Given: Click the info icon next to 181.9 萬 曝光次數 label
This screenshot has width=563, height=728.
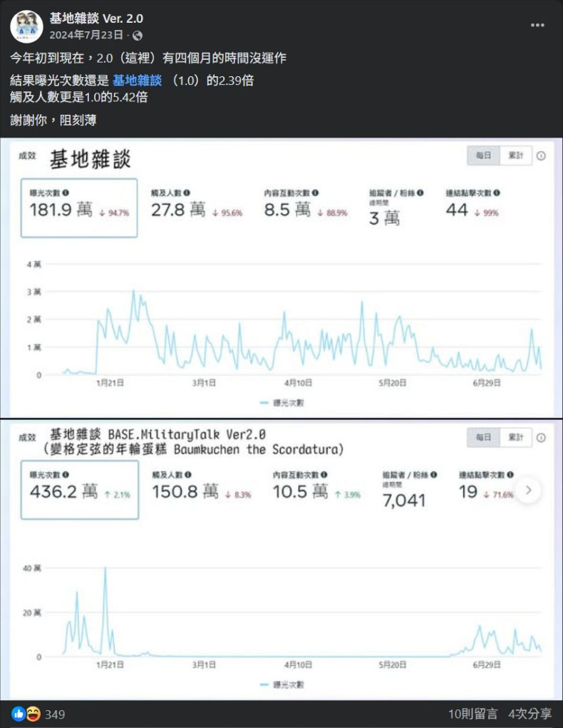Looking at the screenshot, I should pos(66,193).
